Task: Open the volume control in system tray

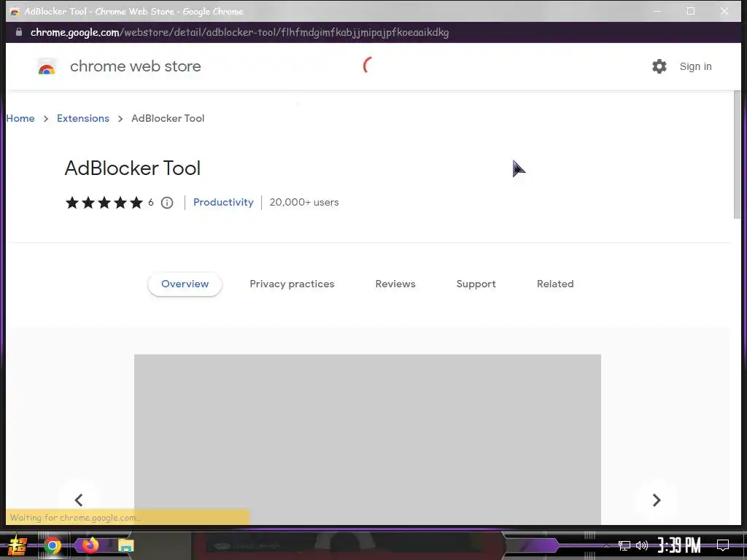Action: [642, 545]
